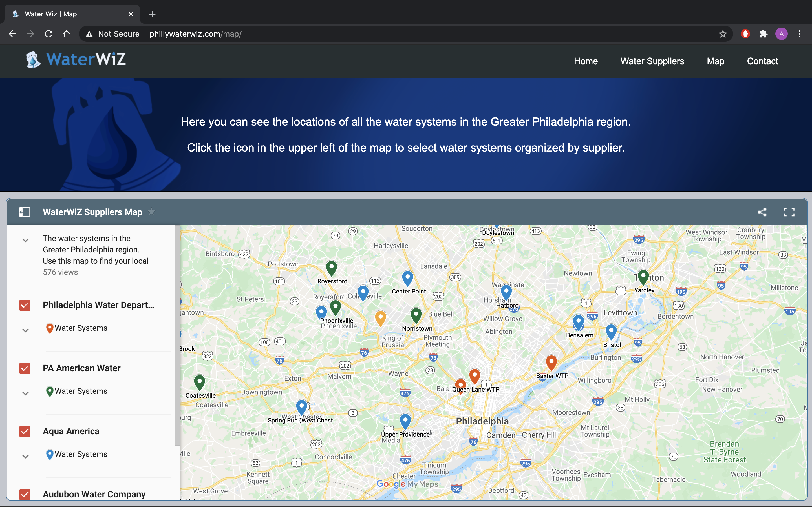Star the WaterWiZ Suppliers Map
The height and width of the screenshot is (507, 812).
pyautogui.click(x=152, y=212)
